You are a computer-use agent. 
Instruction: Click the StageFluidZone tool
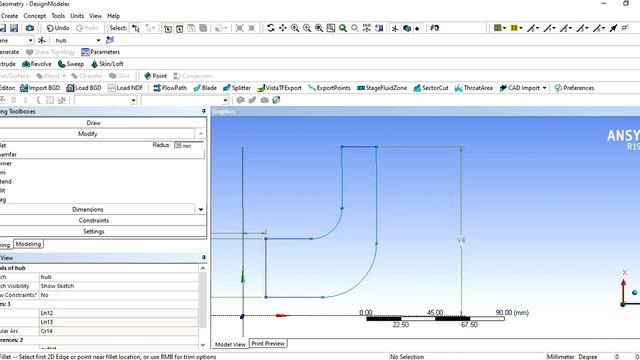382,88
